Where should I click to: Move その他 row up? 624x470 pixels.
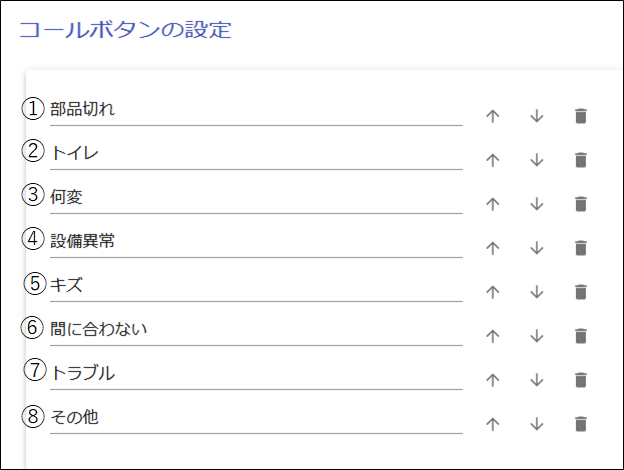(492, 424)
